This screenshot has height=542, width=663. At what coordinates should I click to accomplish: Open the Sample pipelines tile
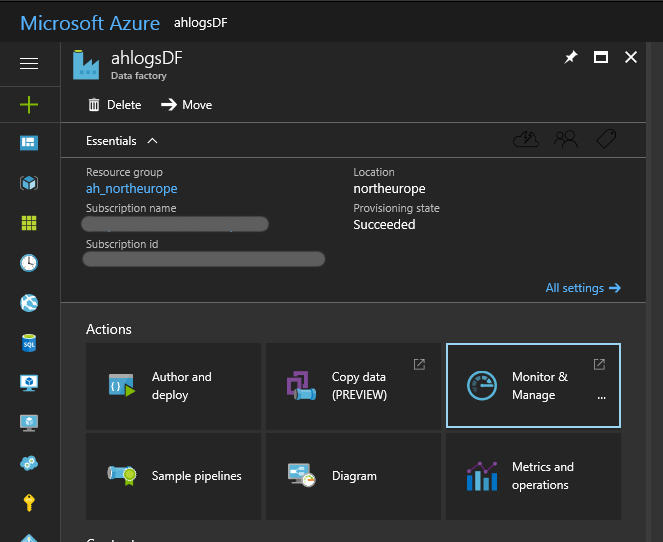(173, 476)
